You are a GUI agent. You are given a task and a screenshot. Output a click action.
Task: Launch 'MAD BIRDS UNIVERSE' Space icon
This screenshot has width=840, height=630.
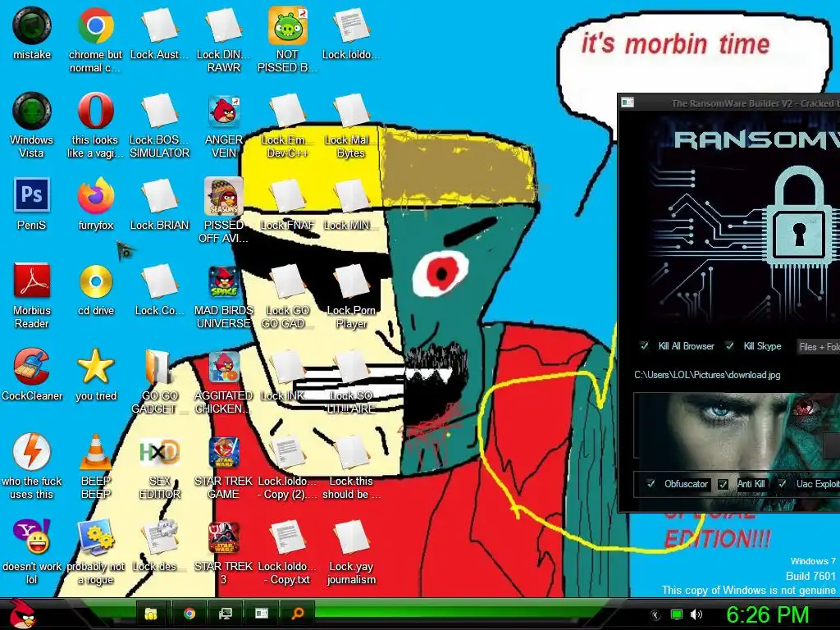click(x=223, y=281)
